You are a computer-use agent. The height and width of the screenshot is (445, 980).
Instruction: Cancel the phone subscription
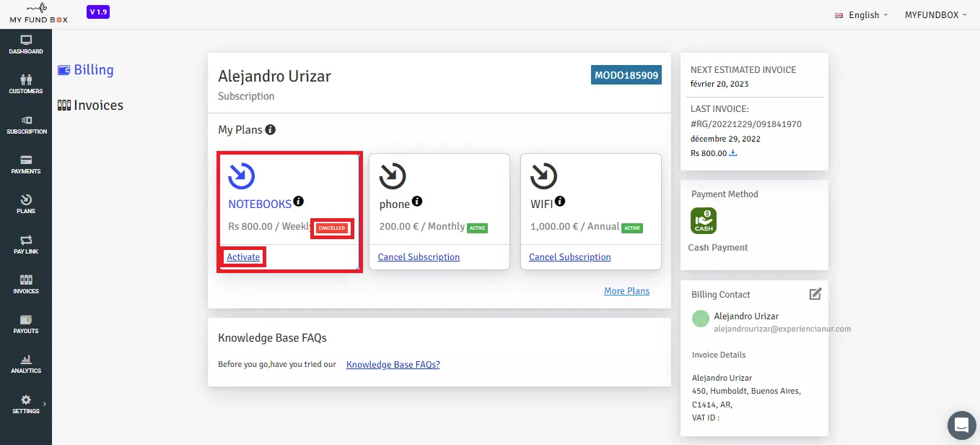click(x=419, y=257)
